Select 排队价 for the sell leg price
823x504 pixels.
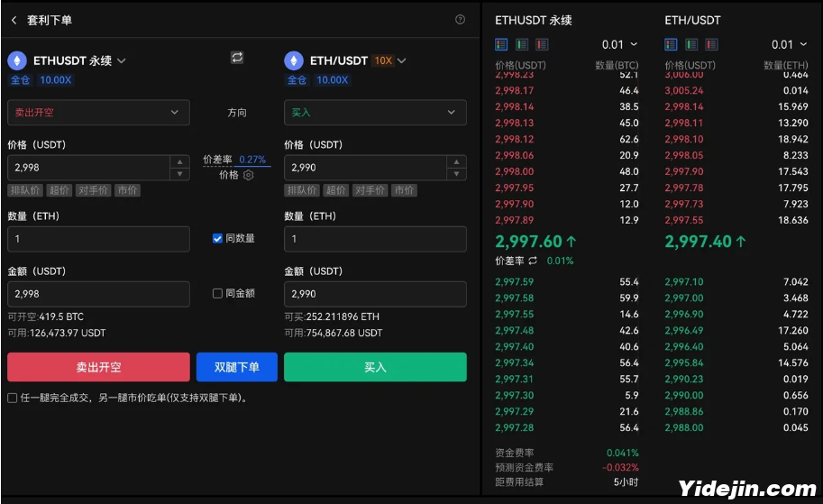coord(25,190)
